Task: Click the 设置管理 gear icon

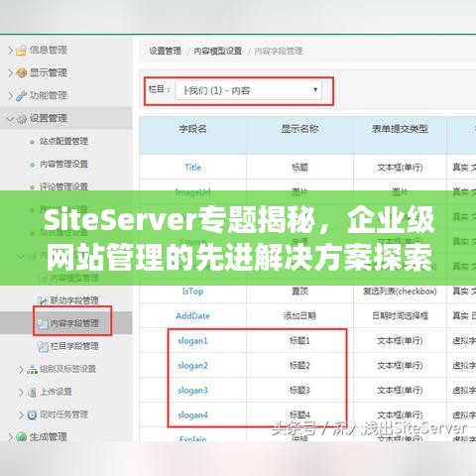Action: [21, 119]
